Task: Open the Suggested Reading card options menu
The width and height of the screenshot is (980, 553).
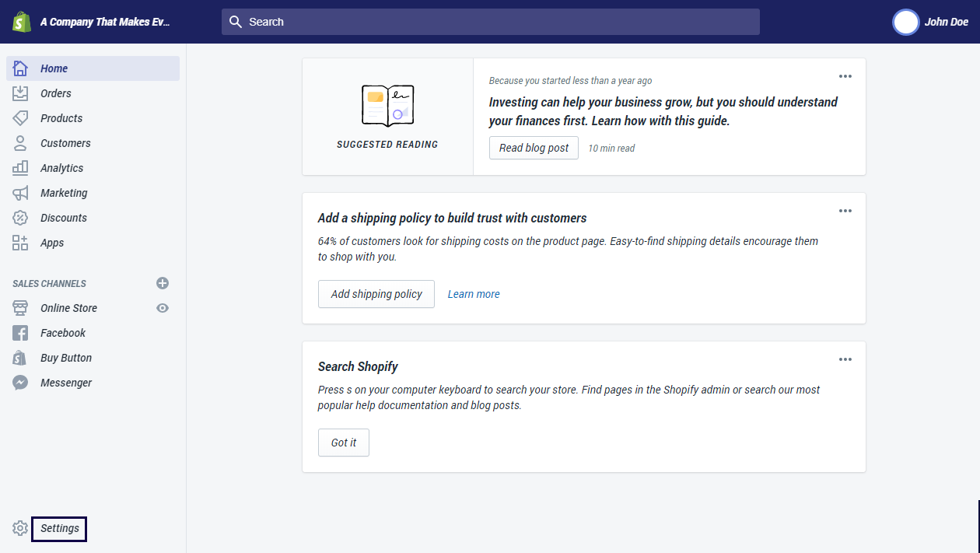Action: point(845,76)
